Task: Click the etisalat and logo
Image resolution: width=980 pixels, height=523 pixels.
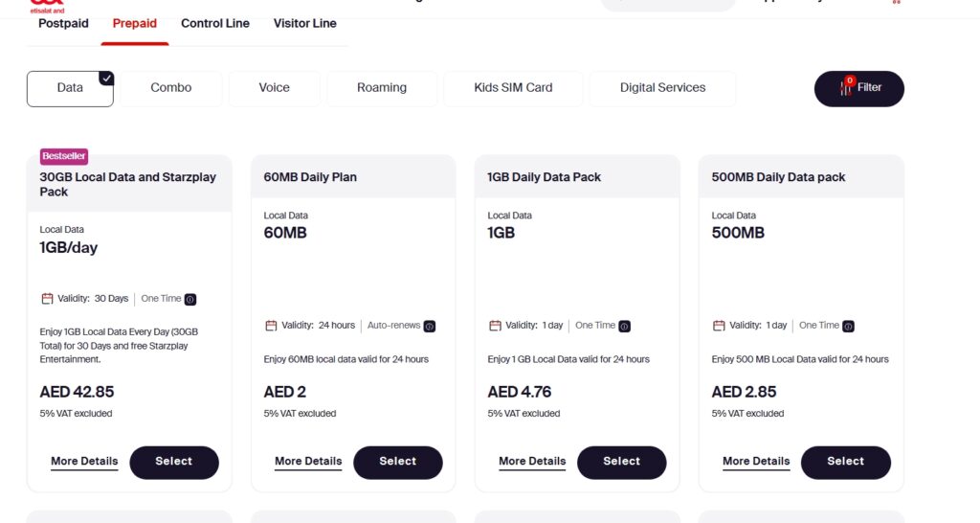Action: (x=46, y=4)
